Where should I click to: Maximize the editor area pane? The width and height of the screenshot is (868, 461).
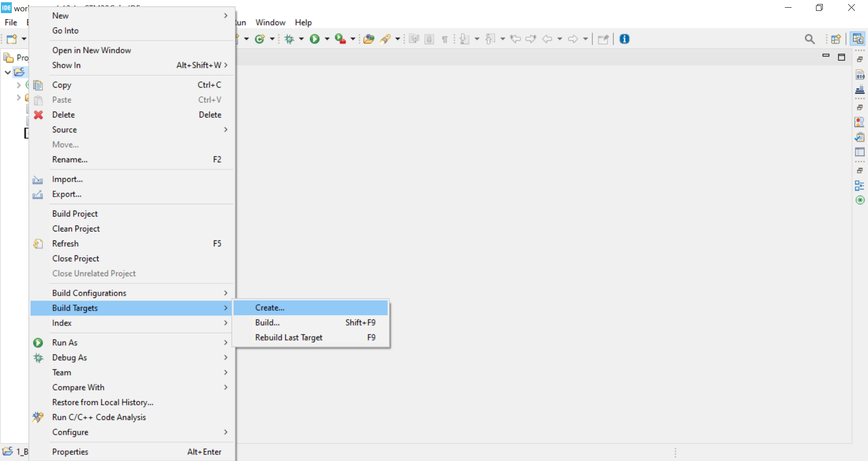841,57
